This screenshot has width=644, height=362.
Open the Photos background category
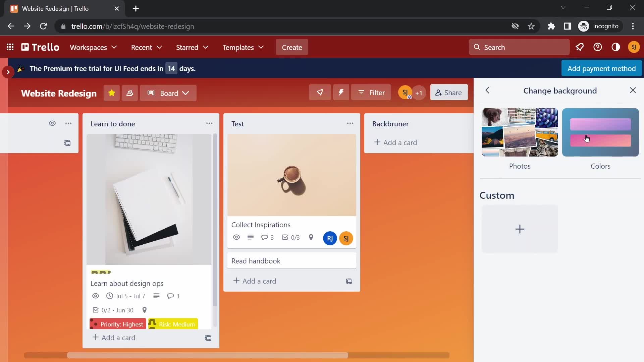coord(520,132)
